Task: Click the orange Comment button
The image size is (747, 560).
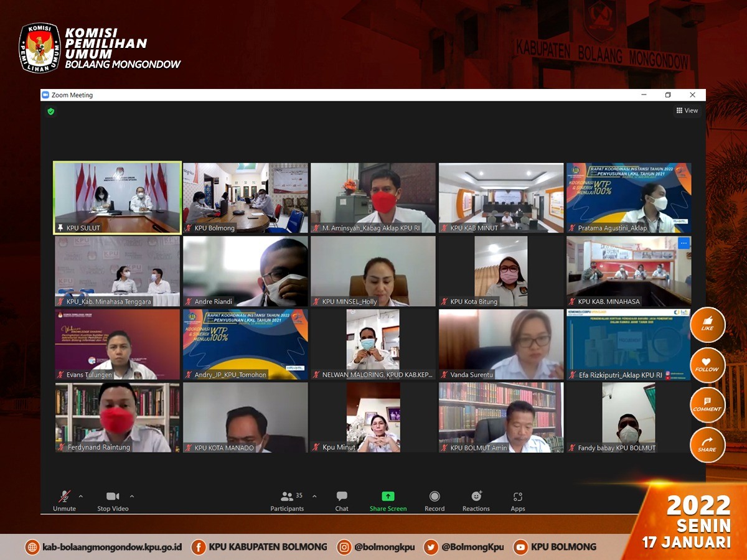Action: click(x=707, y=404)
